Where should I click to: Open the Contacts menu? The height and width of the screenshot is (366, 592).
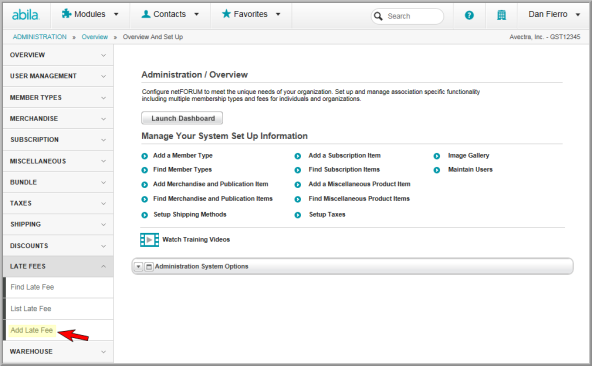click(170, 14)
